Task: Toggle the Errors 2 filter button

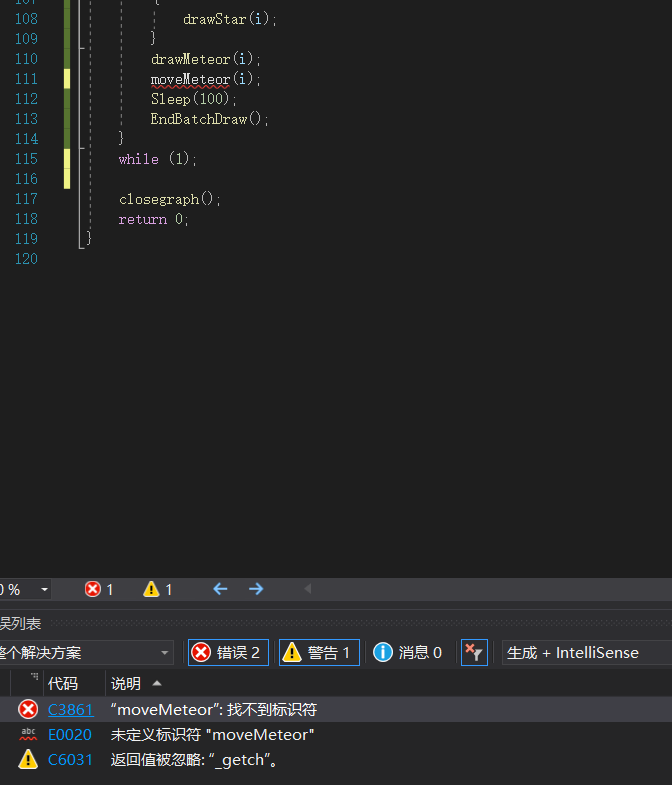Action: 228,652
